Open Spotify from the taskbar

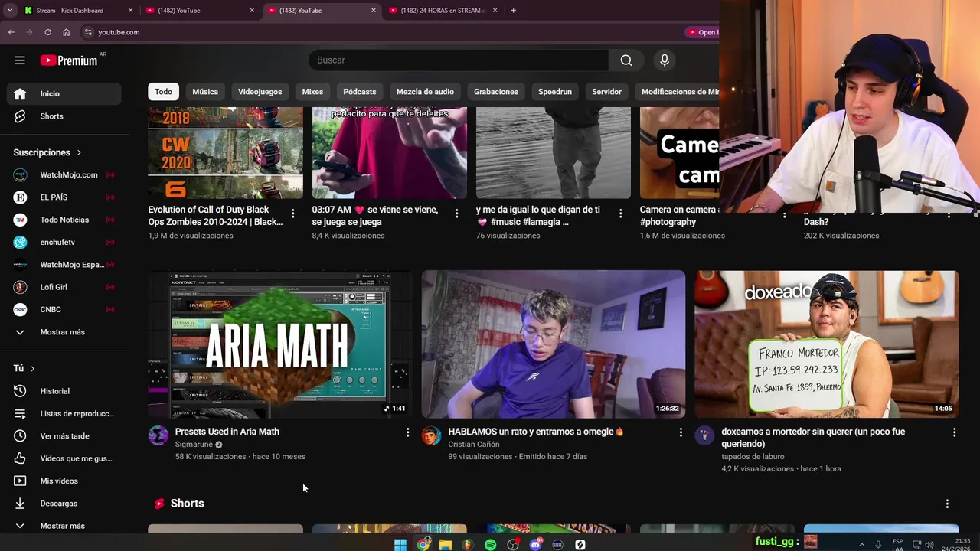(491, 545)
